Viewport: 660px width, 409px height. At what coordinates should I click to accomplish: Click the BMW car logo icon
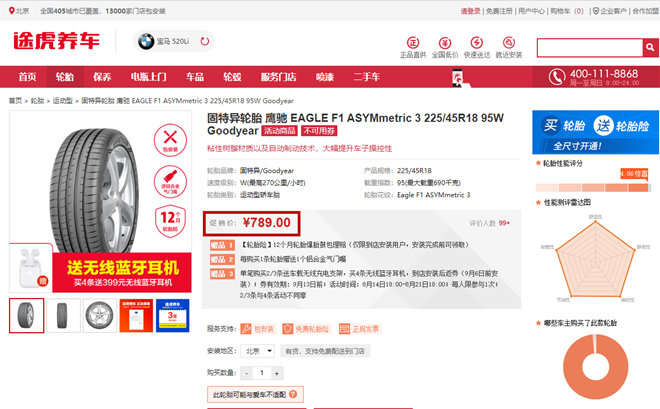click(146, 41)
